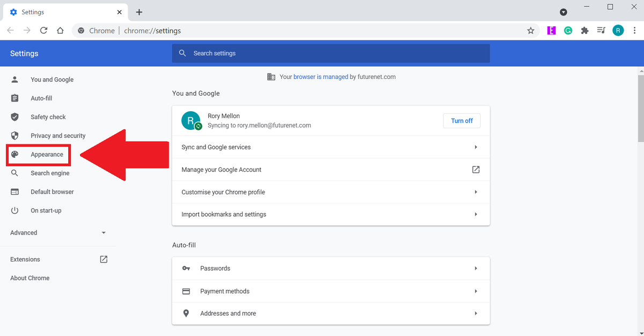
Task: Open the Chrome three-dot menu
Action: pyautogui.click(x=635, y=31)
